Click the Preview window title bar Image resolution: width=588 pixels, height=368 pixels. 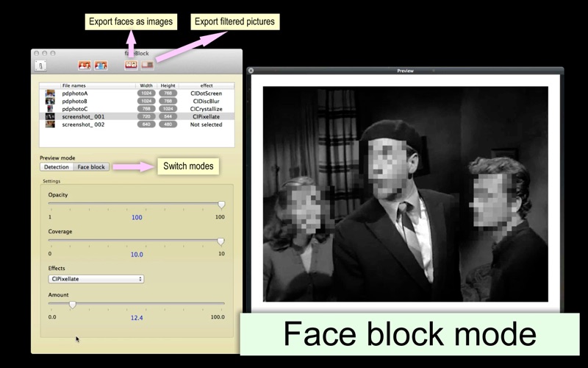(406, 70)
